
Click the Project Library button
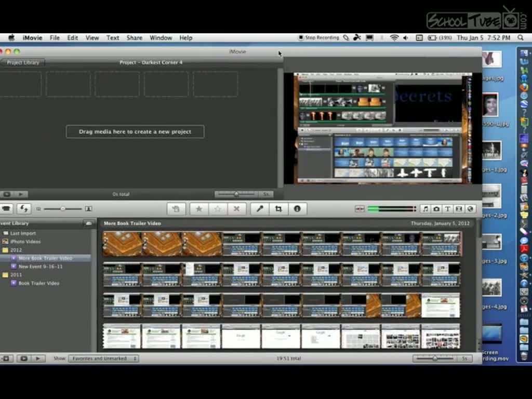[x=23, y=62]
